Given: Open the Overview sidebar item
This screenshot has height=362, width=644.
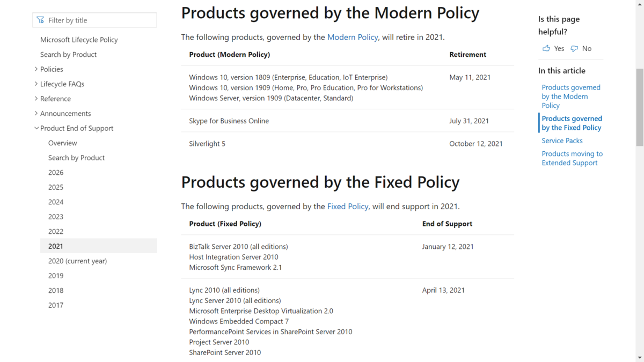Looking at the screenshot, I should click(63, 143).
